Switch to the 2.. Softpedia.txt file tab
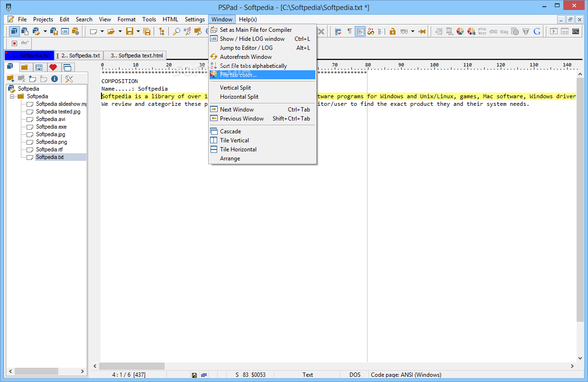588x382 pixels. click(79, 56)
